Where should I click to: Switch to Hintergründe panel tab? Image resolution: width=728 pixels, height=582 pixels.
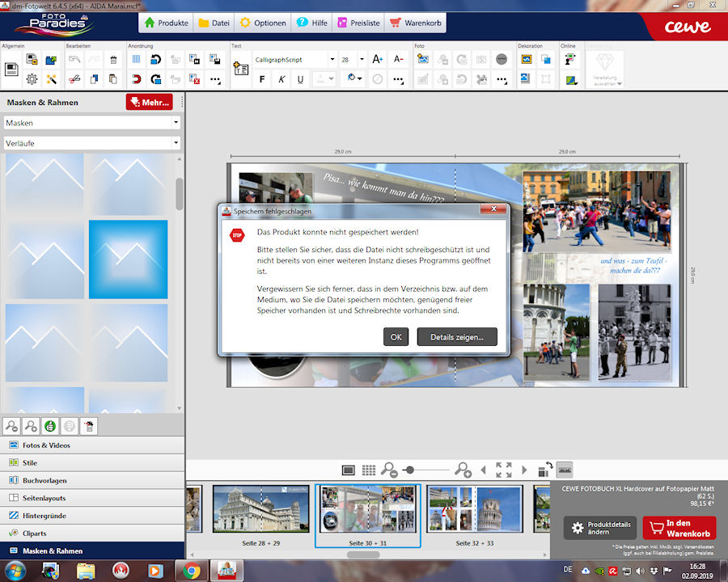point(44,515)
